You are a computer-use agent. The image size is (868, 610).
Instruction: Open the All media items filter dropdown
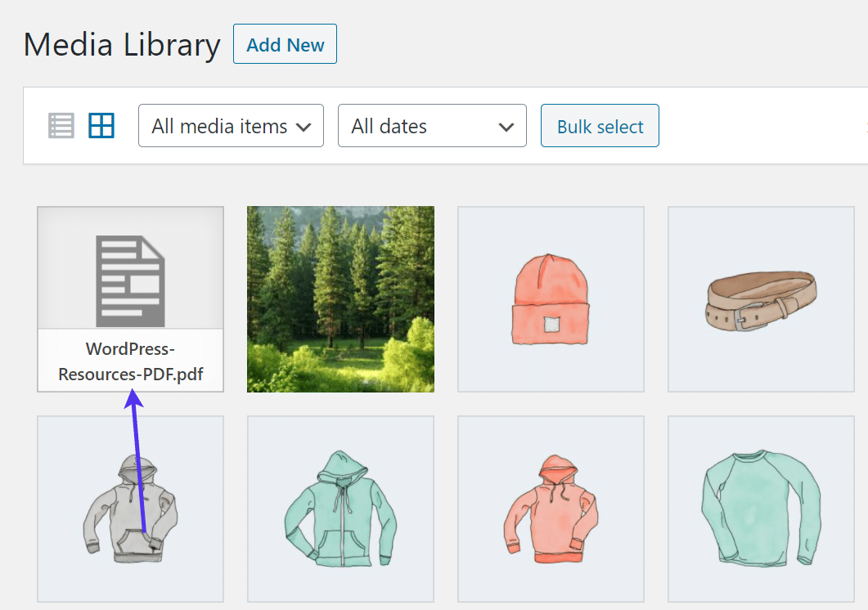[231, 125]
